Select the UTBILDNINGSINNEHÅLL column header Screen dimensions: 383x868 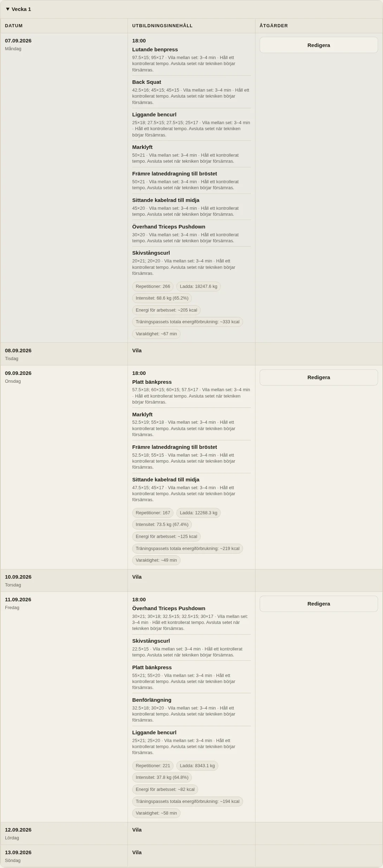click(x=163, y=26)
